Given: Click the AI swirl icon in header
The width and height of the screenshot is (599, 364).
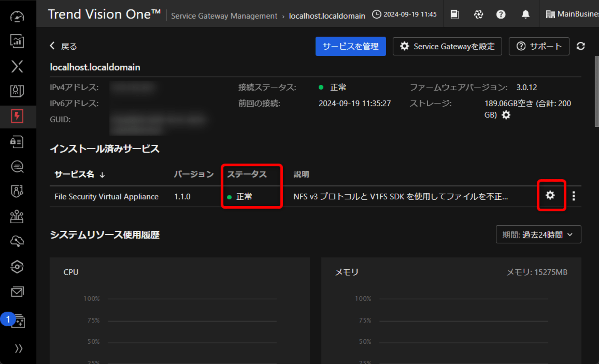Looking at the screenshot, I should click(x=478, y=14).
